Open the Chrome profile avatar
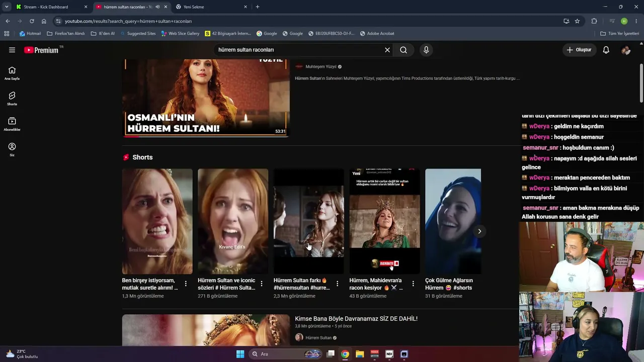The height and width of the screenshot is (362, 644). point(624,21)
